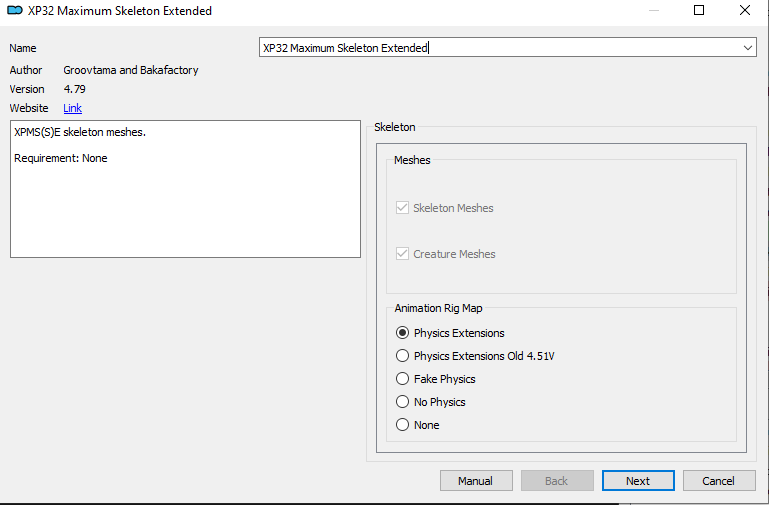
Task: Select the Physics Extensions radio button
Action: [402, 333]
